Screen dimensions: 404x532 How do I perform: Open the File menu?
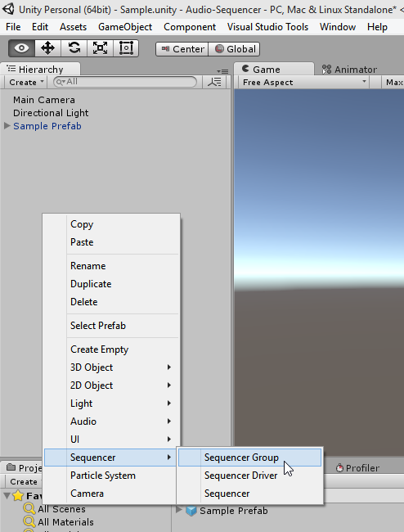tap(13, 27)
